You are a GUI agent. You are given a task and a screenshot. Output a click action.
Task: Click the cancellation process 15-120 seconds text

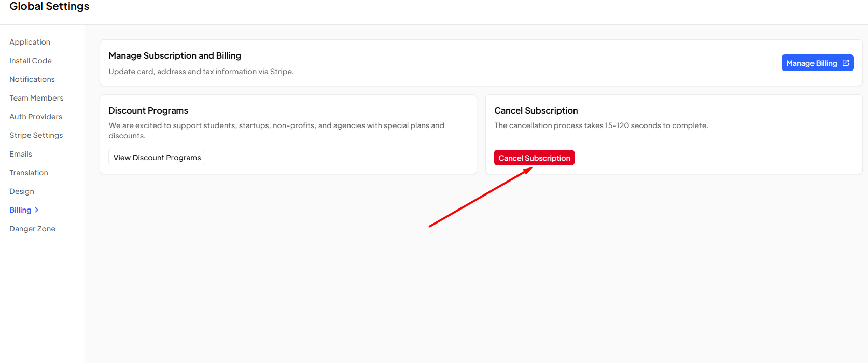click(601, 125)
